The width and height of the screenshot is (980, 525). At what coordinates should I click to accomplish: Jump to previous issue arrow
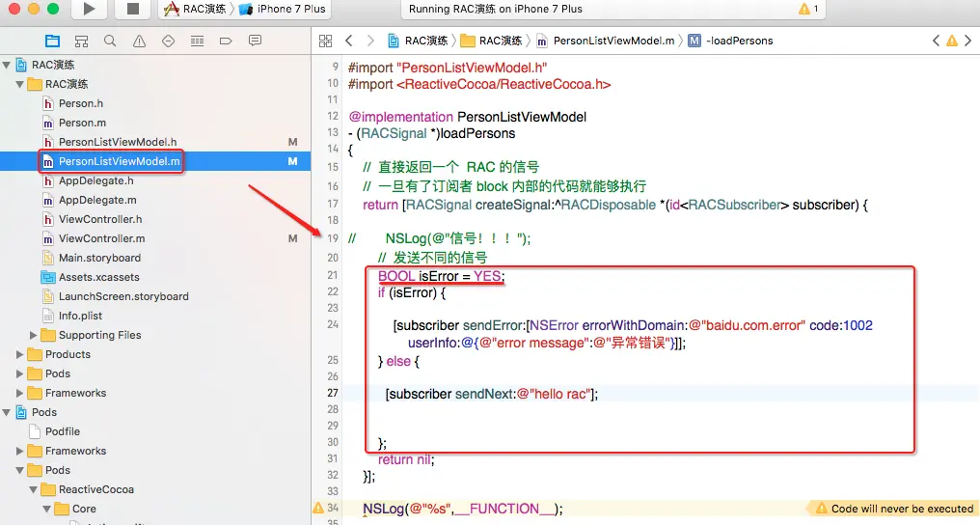coord(936,41)
